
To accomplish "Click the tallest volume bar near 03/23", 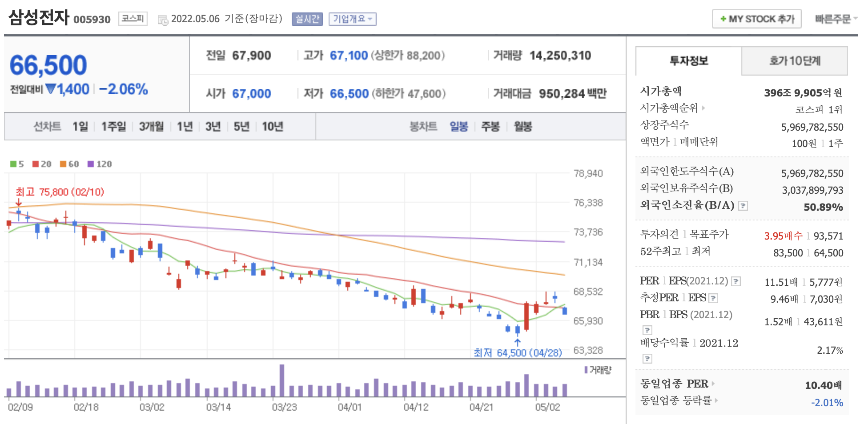I will (x=282, y=380).
